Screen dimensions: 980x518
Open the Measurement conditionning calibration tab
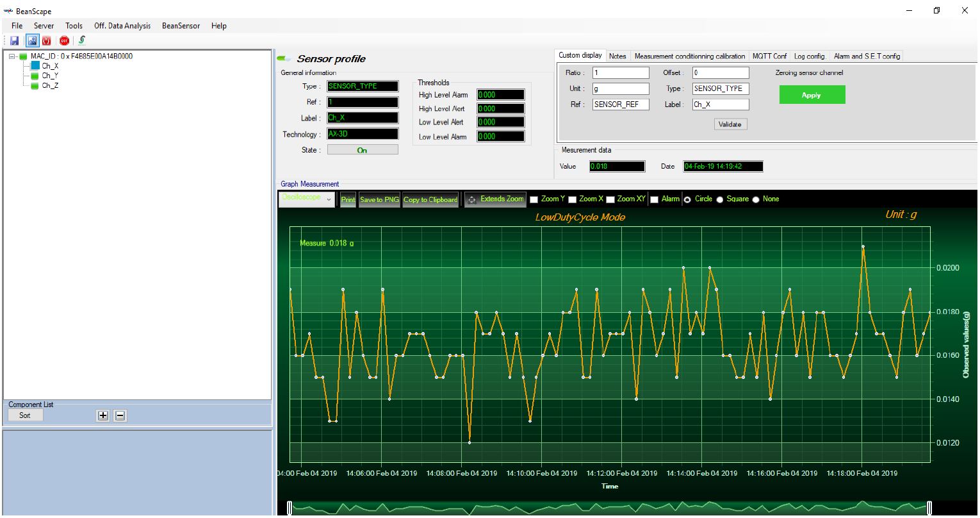[x=690, y=56]
